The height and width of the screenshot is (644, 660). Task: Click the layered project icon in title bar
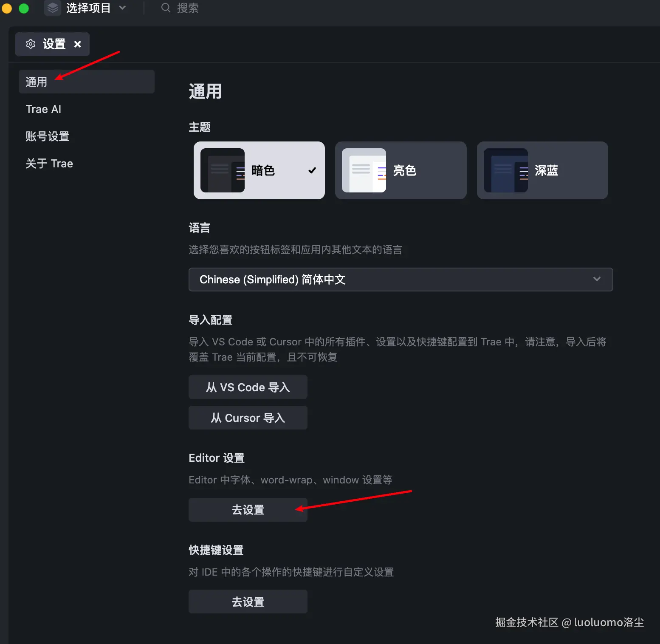(53, 8)
